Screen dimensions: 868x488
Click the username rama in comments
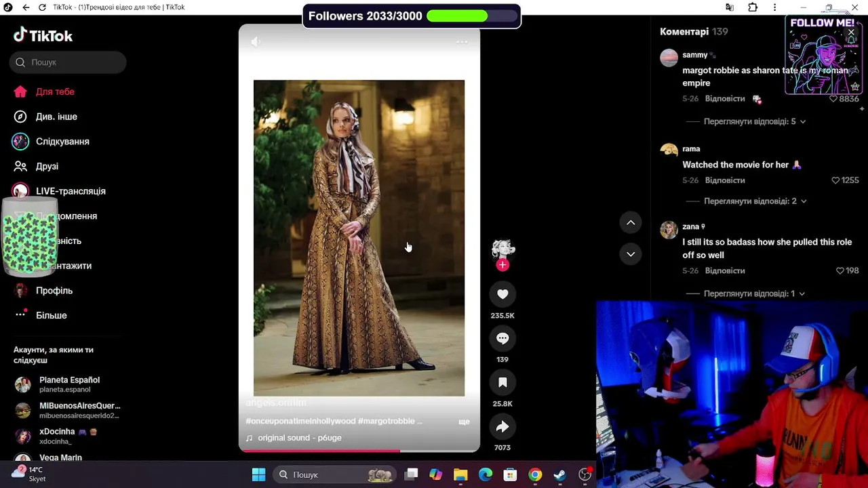[691, 149]
